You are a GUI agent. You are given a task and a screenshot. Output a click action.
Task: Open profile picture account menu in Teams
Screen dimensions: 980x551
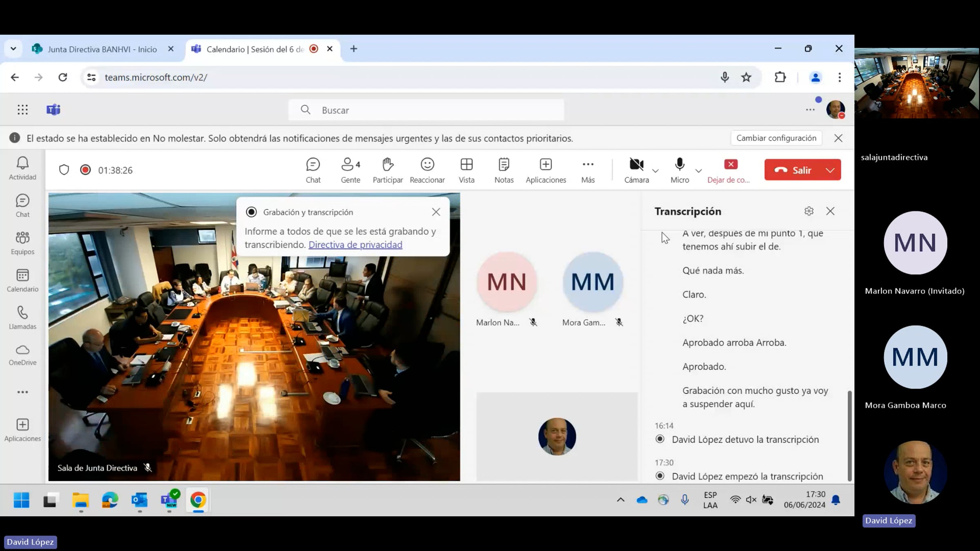(x=835, y=109)
